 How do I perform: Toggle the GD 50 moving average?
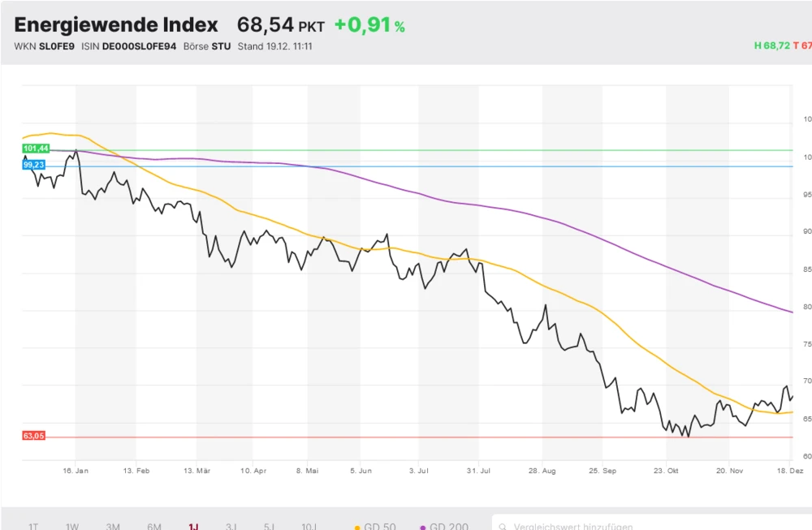378,526
